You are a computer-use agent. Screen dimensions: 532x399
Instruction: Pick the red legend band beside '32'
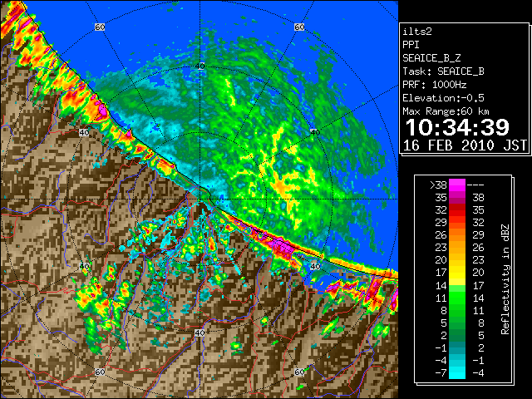click(x=457, y=210)
